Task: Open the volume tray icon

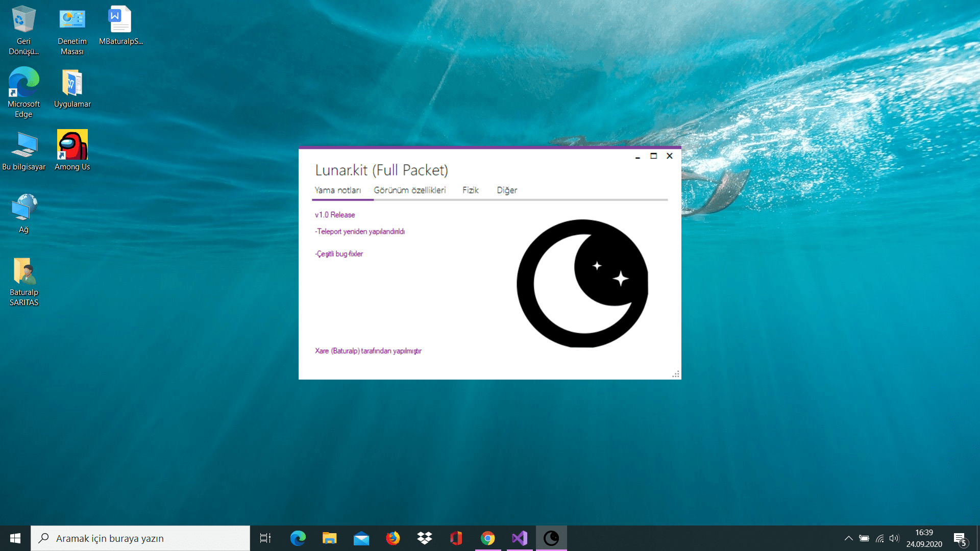Action: click(894, 538)
